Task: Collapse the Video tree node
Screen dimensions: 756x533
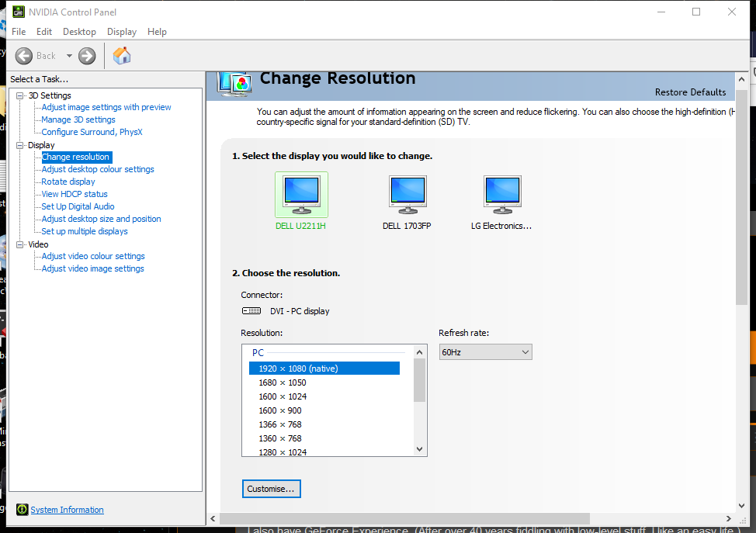Action: click(x=19, y=245)
